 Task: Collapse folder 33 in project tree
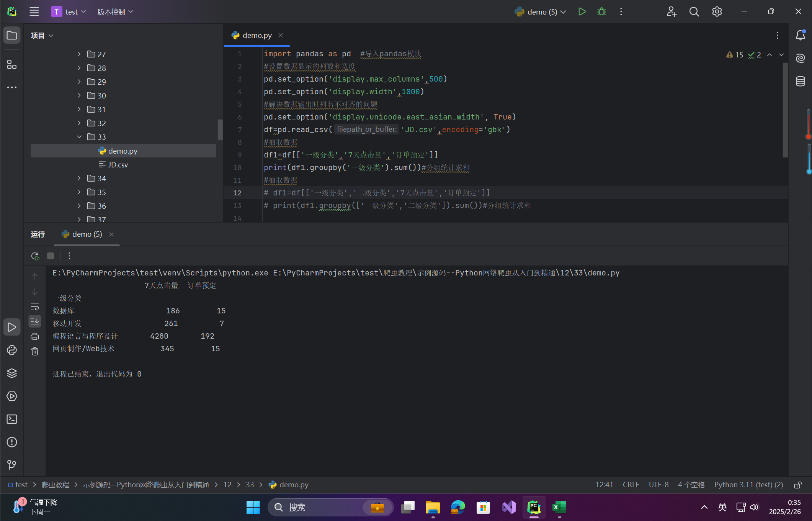pyautogui.click(x=79, y=137)
